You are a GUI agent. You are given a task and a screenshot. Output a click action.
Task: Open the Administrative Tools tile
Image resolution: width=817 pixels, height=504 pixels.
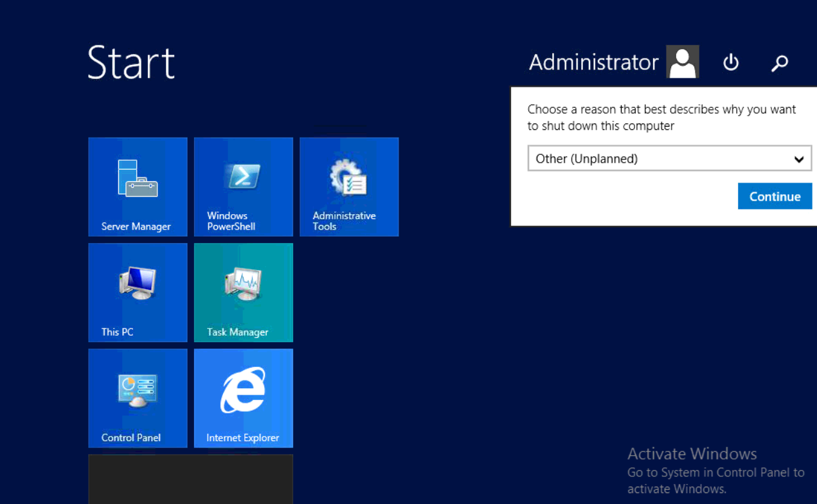(349, 187)
